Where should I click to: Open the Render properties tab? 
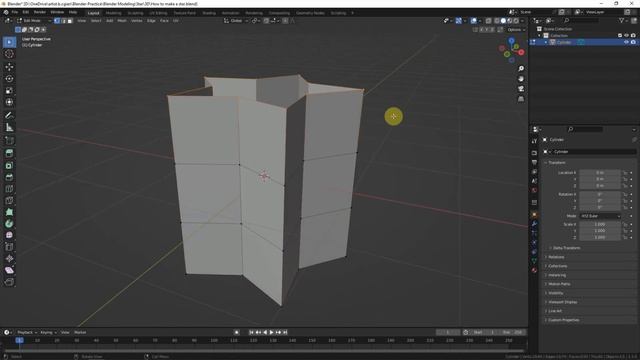click(534, 153)
